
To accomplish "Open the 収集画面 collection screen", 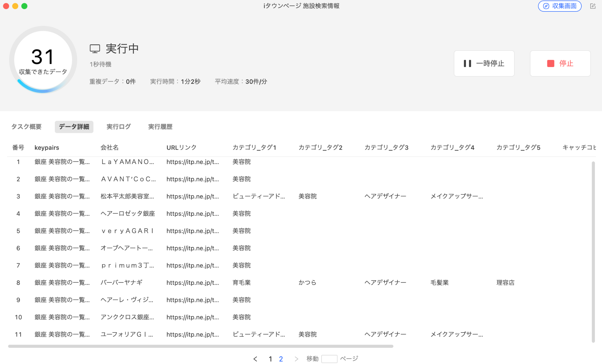I will (559, 6).
